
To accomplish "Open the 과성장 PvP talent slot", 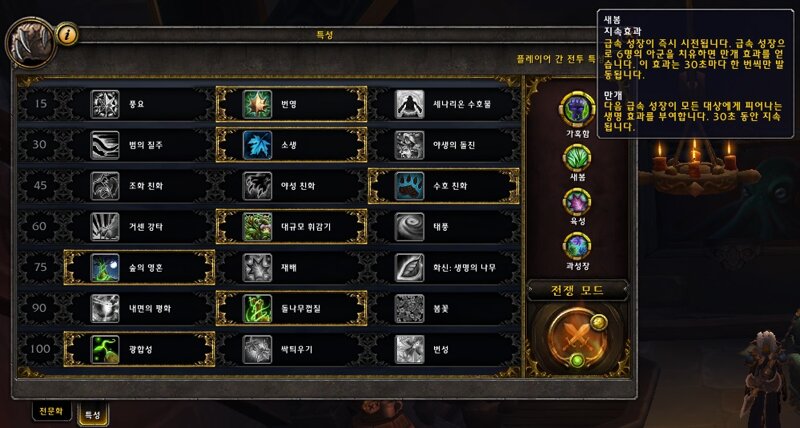I will tap(577, 246).
